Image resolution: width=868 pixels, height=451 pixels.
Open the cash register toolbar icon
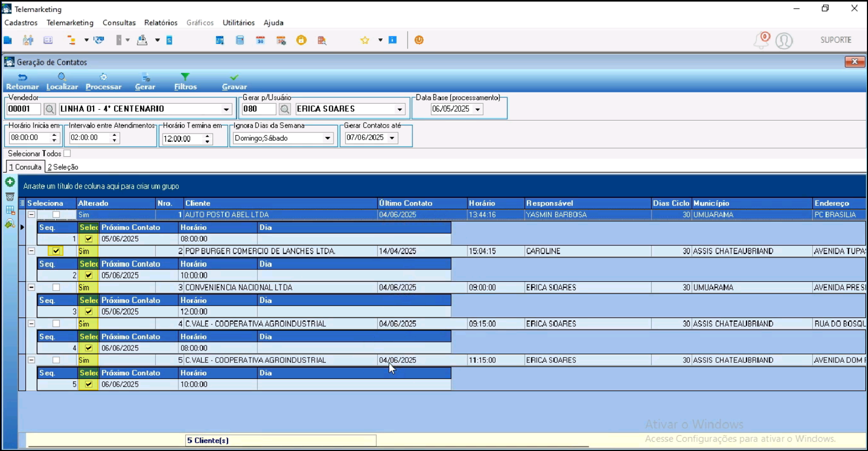[x=142, y=40]
